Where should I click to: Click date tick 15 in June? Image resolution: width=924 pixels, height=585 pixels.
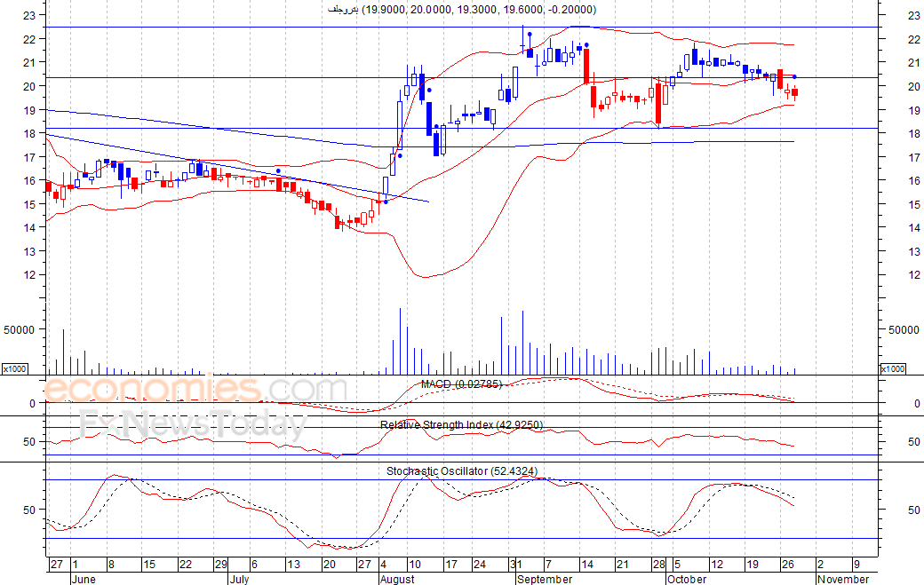coord(149,565)
